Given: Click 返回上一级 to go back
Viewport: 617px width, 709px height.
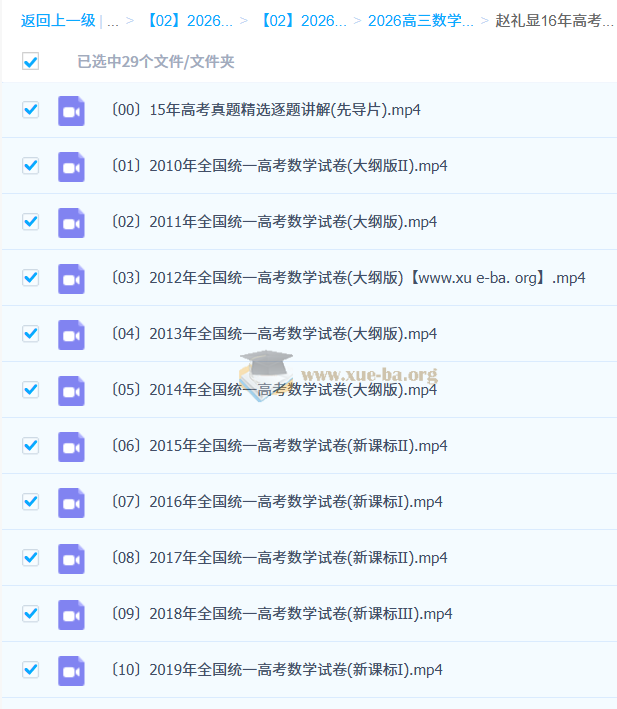Looking at the screenshot, I should coord(58,21).
